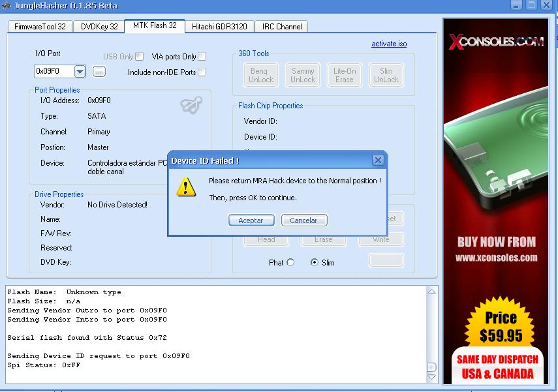Screen dimensions: 558x392
Task: Click the USB plug icon in Port Properties
Action: (x=191, y=105)
